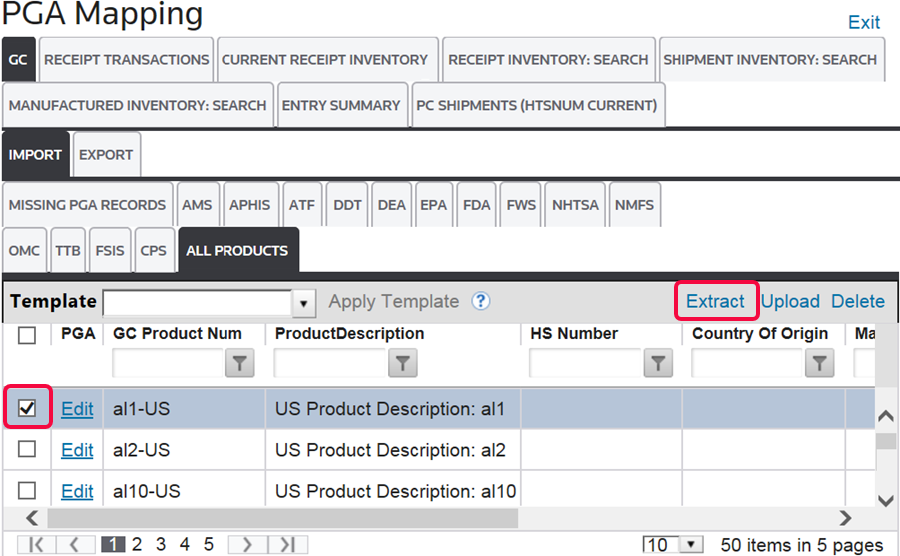Click the filter icon under Country Of Origin
This screenshot has height=556, width=900.
coord(819,364)
